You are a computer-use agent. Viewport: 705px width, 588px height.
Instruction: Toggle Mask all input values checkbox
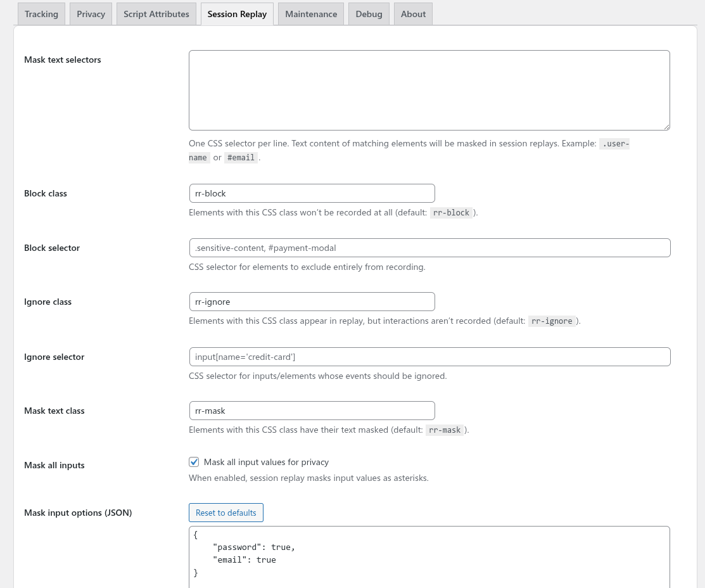(x=194, y=462)
